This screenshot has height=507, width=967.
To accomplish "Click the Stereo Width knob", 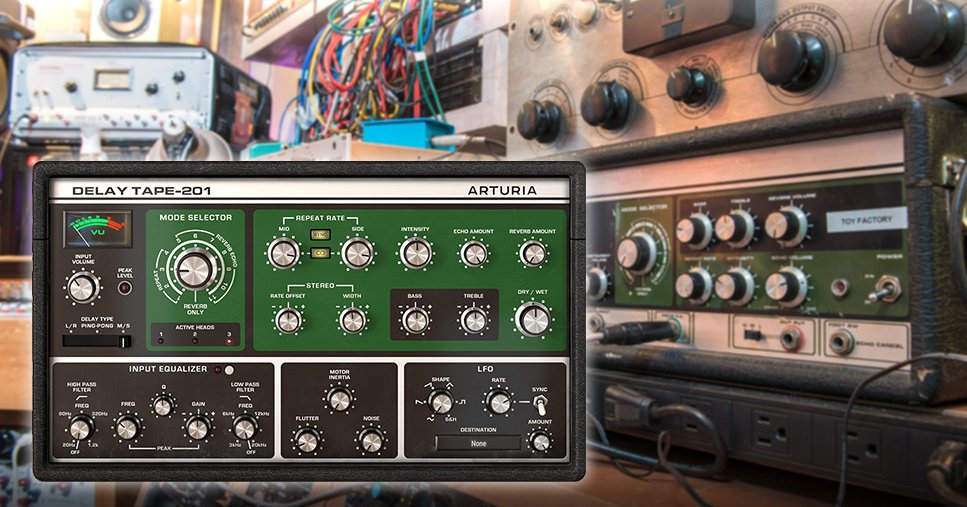I will pyautogui.click(x=351, y=320).
